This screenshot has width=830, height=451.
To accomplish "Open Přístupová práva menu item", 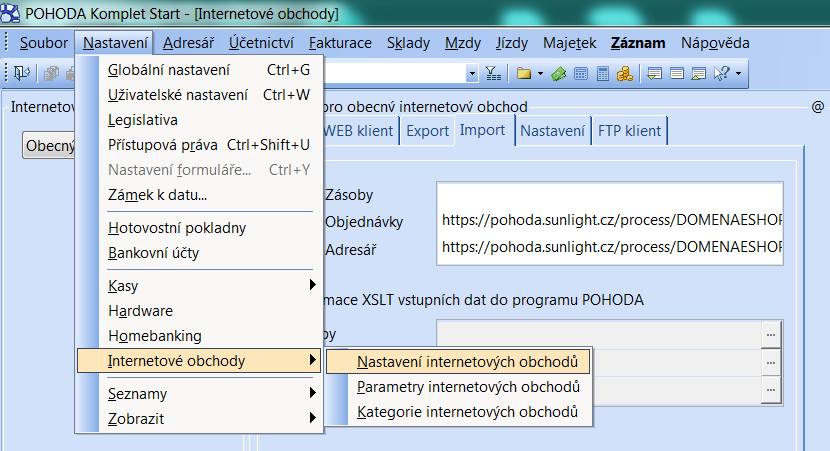I will pyautogui.click(x=199, y=145).
